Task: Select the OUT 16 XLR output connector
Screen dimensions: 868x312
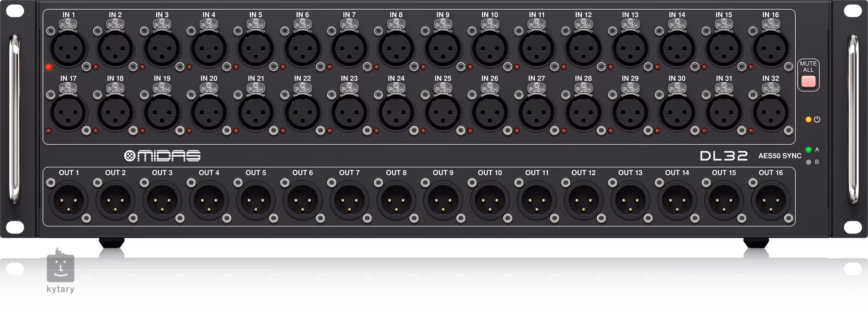Action: point(771,201)
